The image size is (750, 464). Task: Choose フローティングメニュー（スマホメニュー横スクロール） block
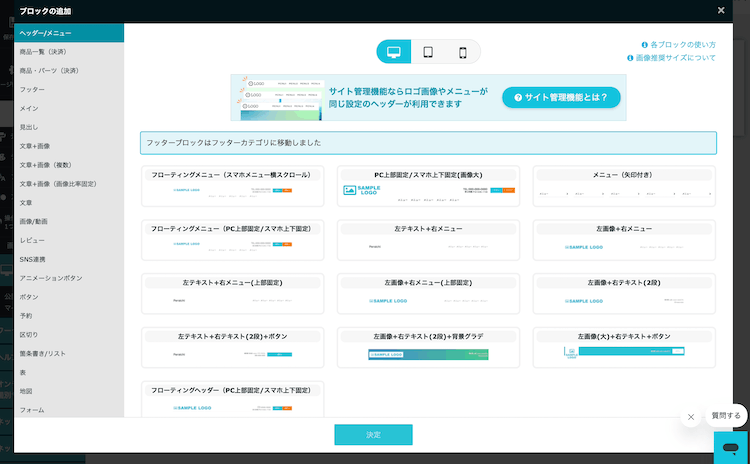tap(232, 186)
